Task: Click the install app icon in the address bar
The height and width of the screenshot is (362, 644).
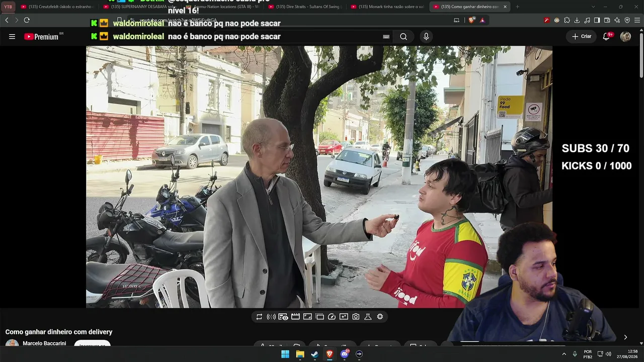Action: [x=456, y=20]
